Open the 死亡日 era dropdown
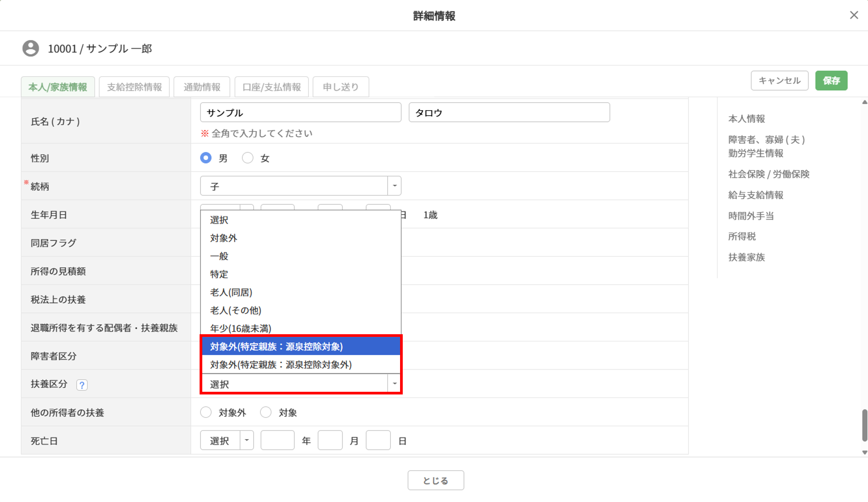 (x=227, y=440)
